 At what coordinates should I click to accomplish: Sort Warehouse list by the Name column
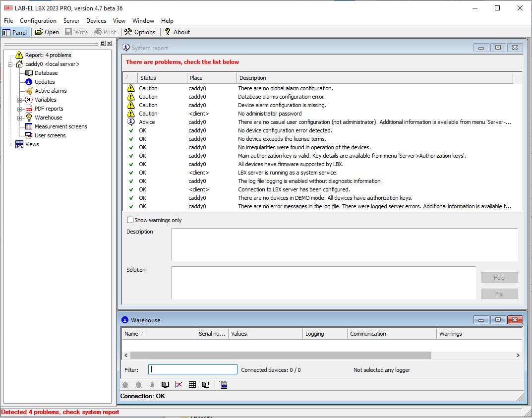[159, 334]
